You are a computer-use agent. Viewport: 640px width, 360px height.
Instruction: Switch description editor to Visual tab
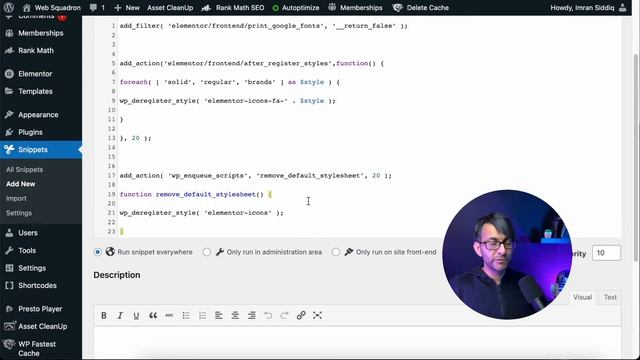coord(582,297)
